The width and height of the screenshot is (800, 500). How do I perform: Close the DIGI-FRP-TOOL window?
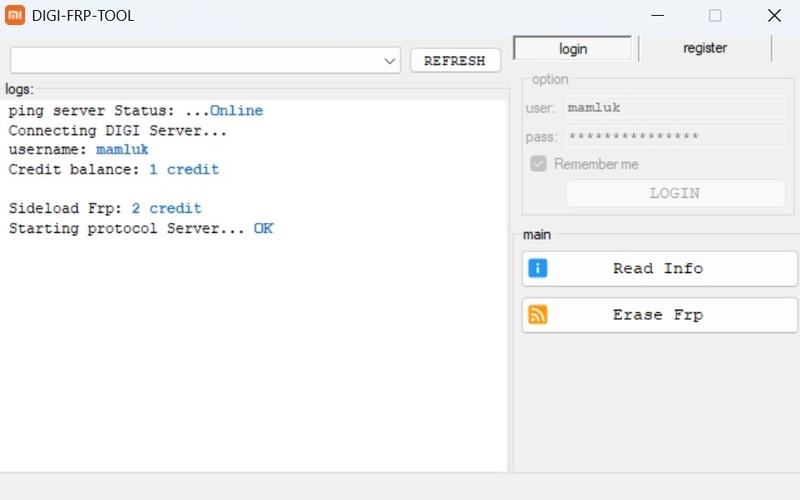(x=774, y=15)
